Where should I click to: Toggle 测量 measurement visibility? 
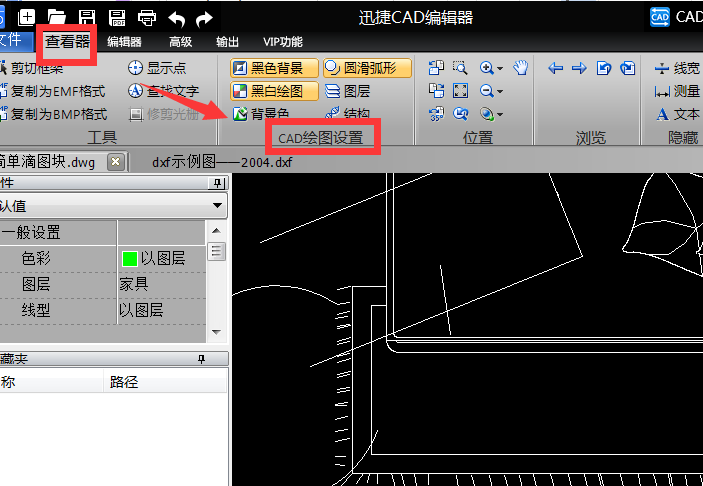(678, 91)
